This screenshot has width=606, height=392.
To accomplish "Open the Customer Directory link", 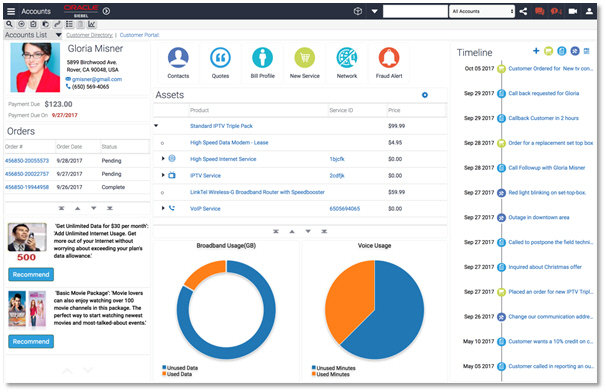I will coord(89,35).
